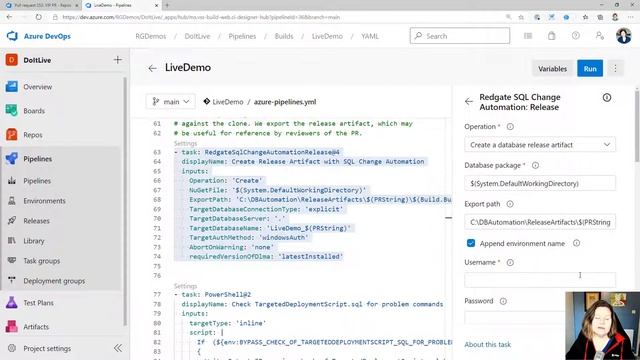Screen dimensions: 640x360
Task: Click Settings link above the PowerShell@2 task
Action: pyautogui.click(x=185, y=286)
